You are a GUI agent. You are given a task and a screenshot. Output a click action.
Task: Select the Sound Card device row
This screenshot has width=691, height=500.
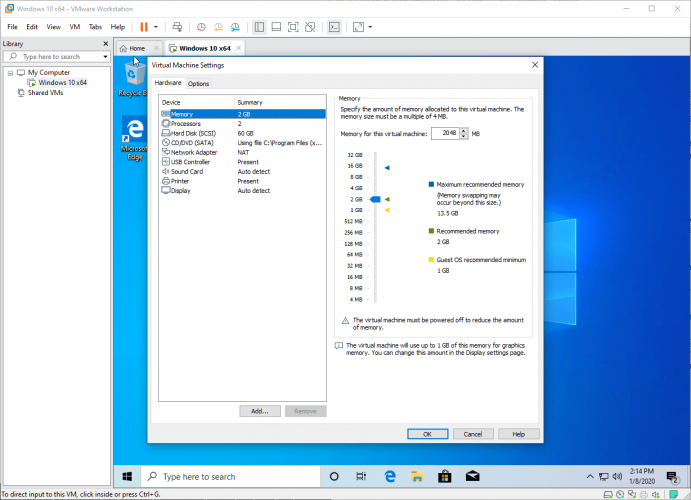pyautogui.click(x=243, y=171)
